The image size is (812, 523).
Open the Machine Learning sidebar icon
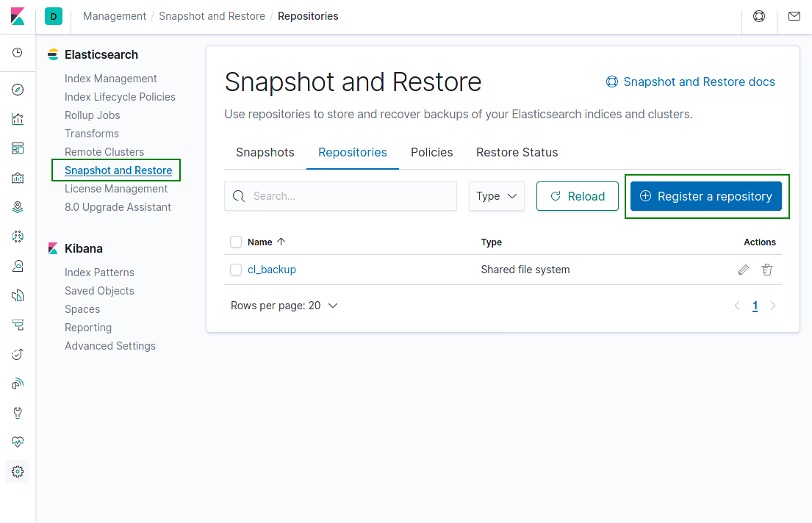18,236
